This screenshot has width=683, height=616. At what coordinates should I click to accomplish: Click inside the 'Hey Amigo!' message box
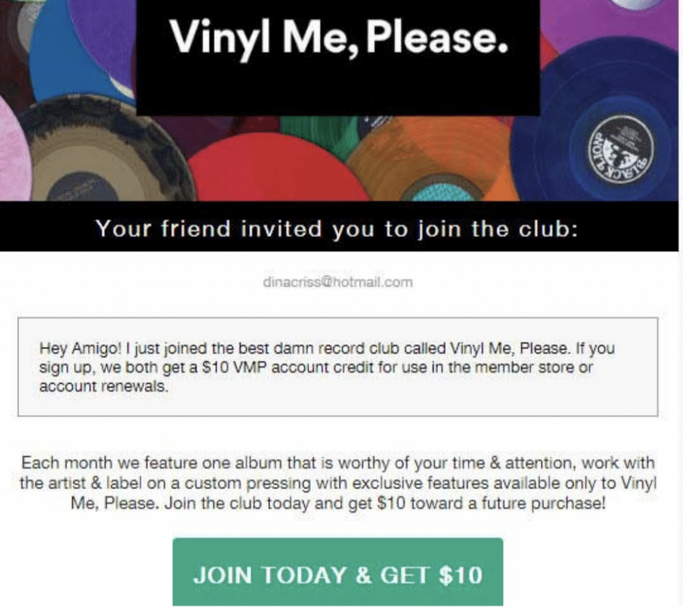[x=337, y=367]
